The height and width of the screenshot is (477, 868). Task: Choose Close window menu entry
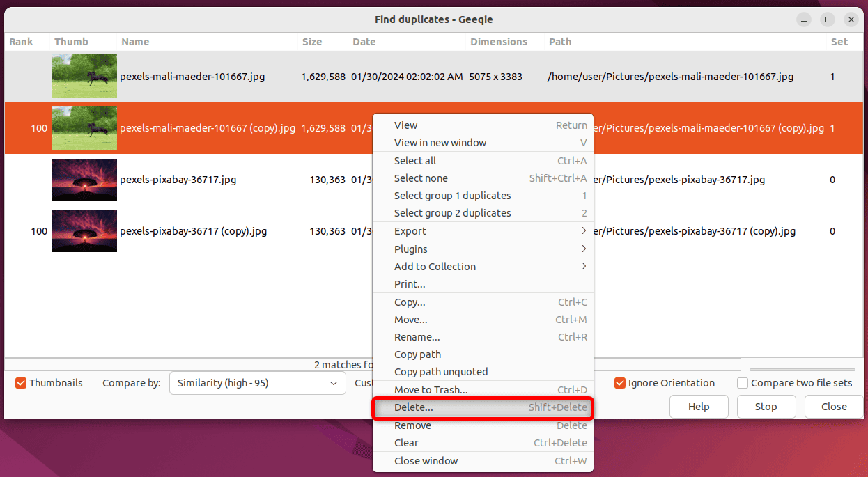tap(483, 461)
